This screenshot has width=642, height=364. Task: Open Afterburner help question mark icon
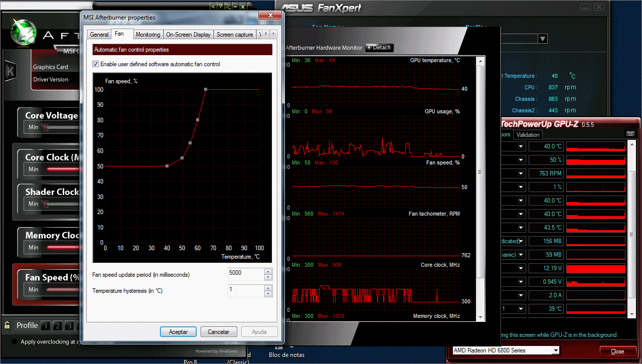(220, 7)
